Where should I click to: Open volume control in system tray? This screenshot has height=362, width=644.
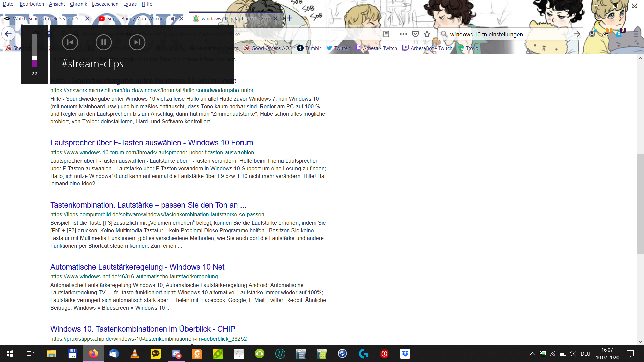[x=573, y=354]
